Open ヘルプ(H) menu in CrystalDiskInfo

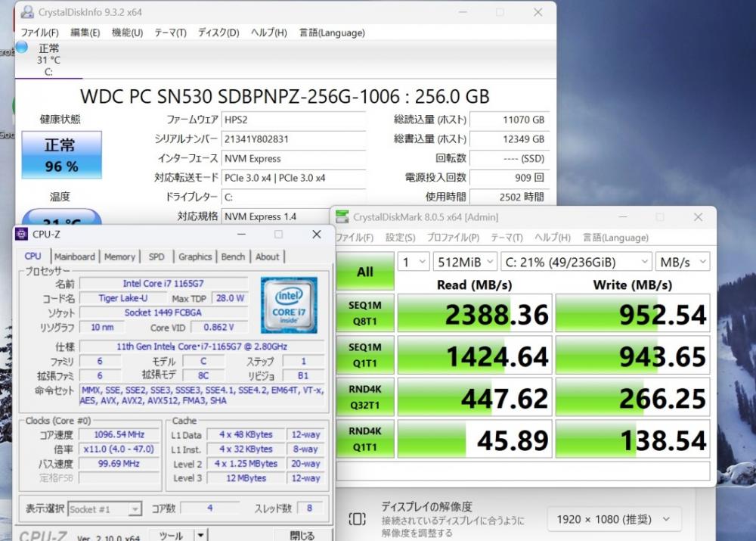pyautogui.click(x=268, y=33)
